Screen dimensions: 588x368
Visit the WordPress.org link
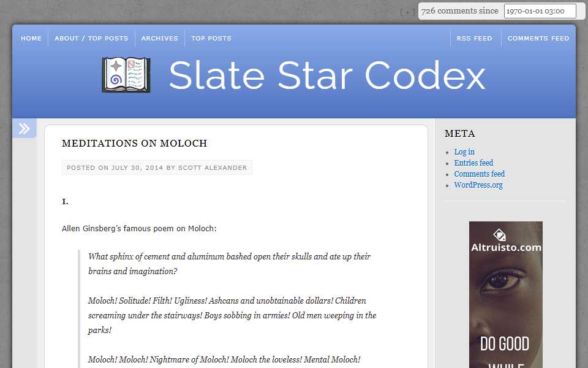[x=478, y=185]
